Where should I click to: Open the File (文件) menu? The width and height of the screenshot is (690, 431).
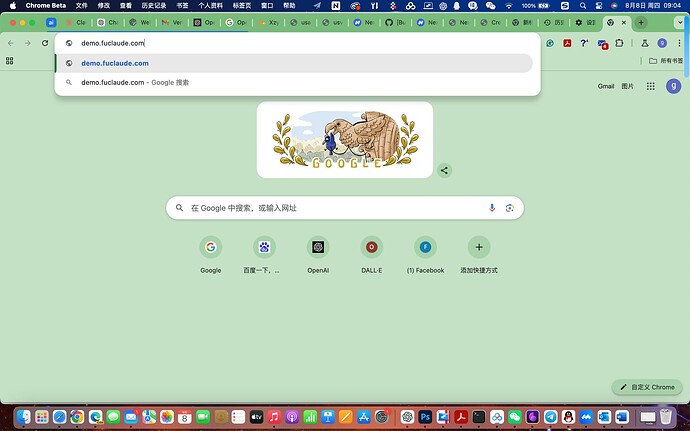(81, 6)
